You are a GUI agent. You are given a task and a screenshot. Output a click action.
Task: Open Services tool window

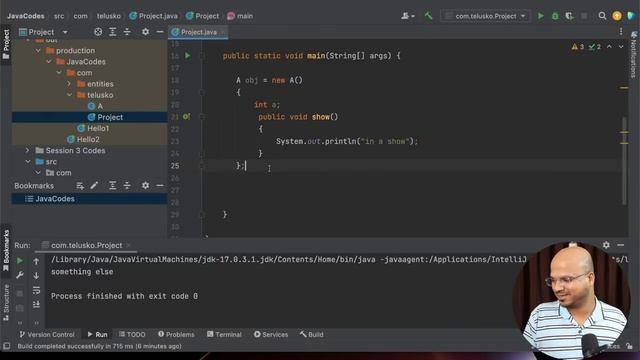coord(271,334)
